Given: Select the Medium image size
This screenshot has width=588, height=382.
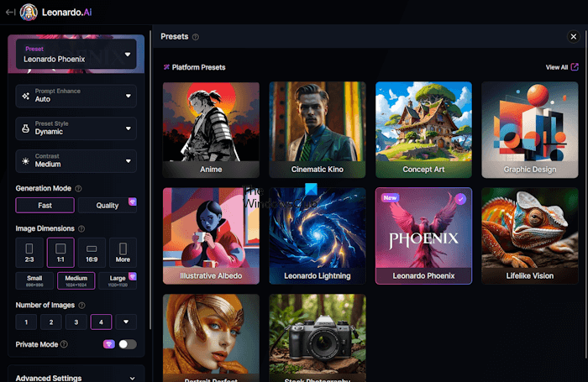Looking at the screenshot, I should tap(76, 280).
